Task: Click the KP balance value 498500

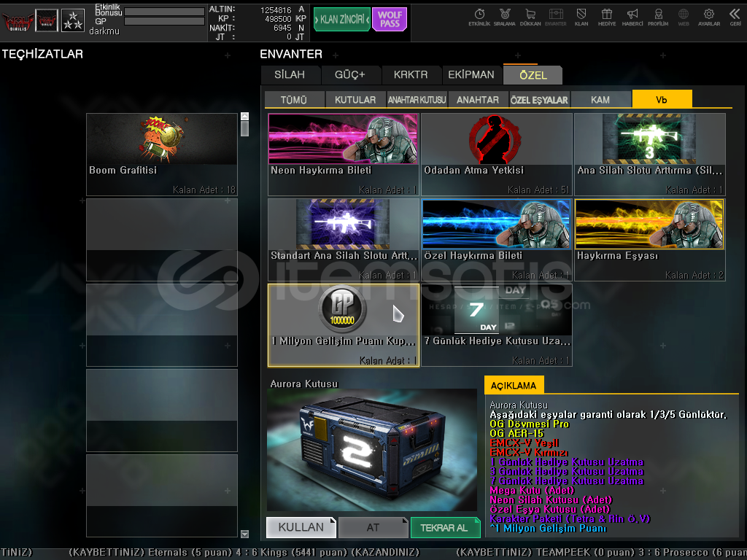Action: 278,19
